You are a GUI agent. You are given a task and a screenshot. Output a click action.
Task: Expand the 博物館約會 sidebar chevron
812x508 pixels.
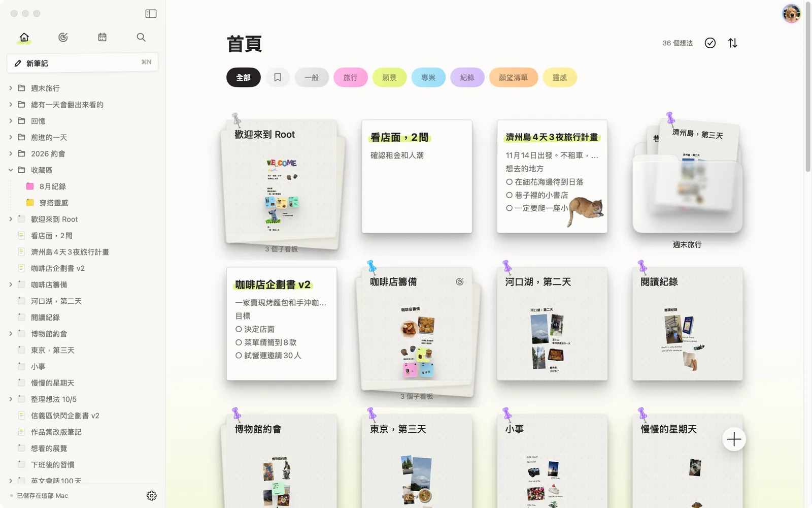11,334
